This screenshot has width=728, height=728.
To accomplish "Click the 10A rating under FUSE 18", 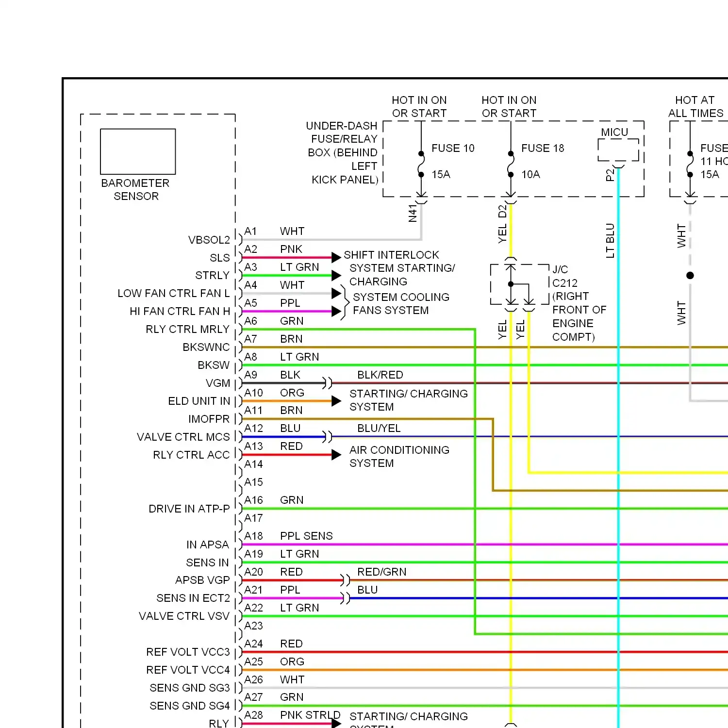I will (530, 174).
